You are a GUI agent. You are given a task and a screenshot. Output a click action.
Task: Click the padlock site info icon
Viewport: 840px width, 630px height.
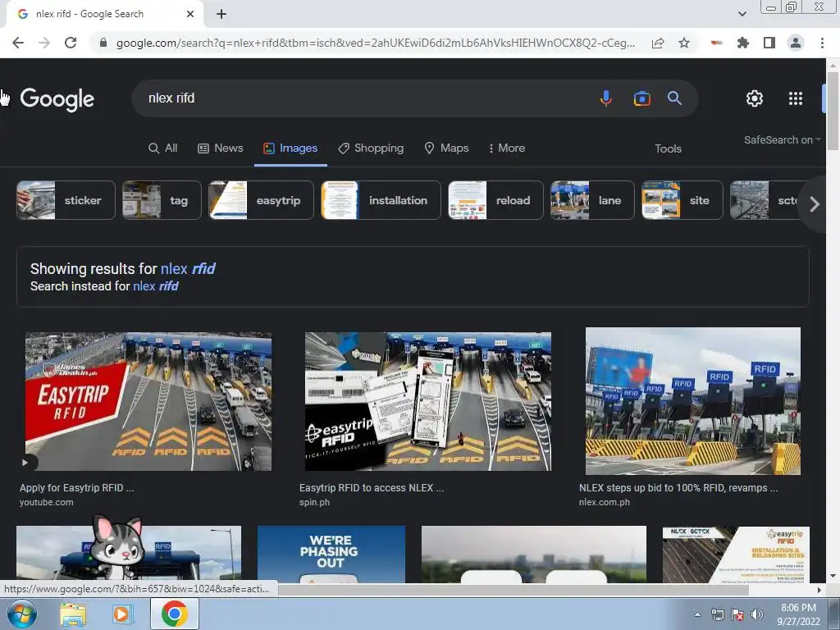point(103,43)
